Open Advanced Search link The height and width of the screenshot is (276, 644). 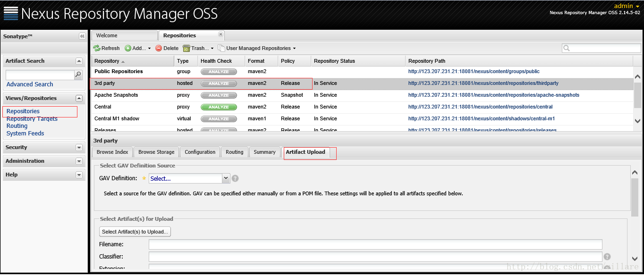[30, 84]
